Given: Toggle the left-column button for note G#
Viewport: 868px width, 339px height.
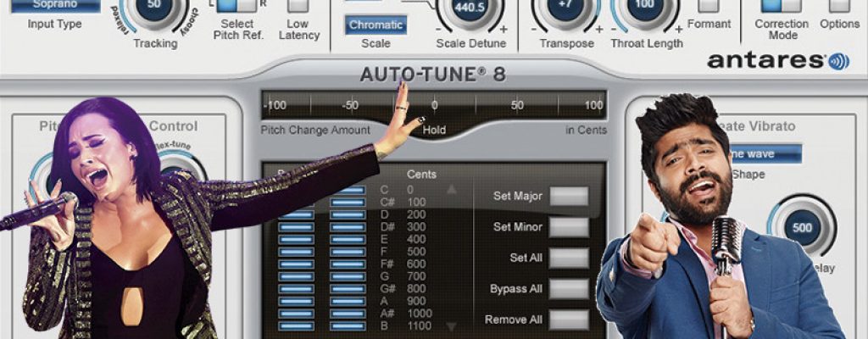Looking at the screenshot, I should pyautogui.click(x=296, y=289).
